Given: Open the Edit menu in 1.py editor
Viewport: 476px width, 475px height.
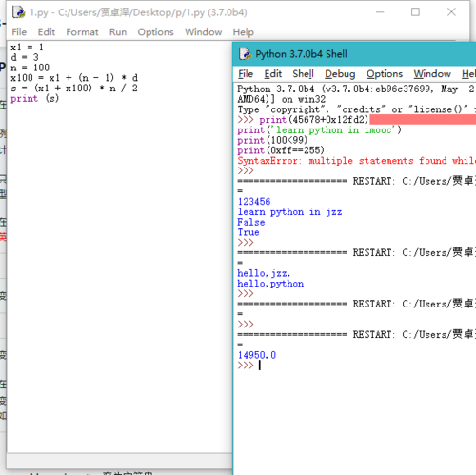Looking at the screenshot, I should 47,32.
